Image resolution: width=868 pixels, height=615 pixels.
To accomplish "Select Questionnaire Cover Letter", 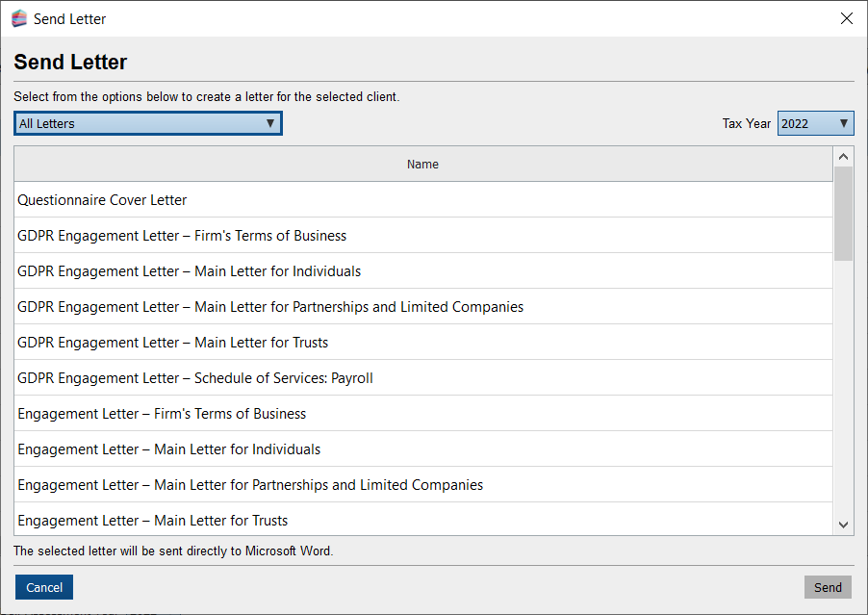I will (102, 200).
